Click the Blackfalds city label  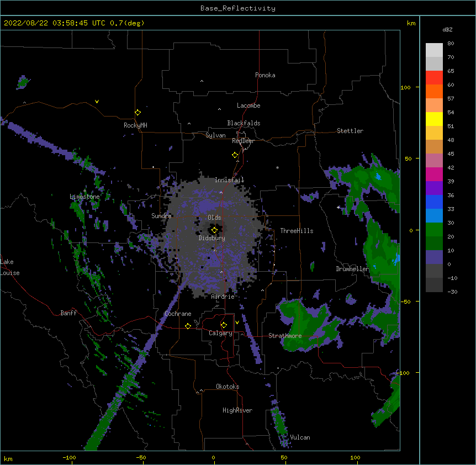tap(244, 123)
